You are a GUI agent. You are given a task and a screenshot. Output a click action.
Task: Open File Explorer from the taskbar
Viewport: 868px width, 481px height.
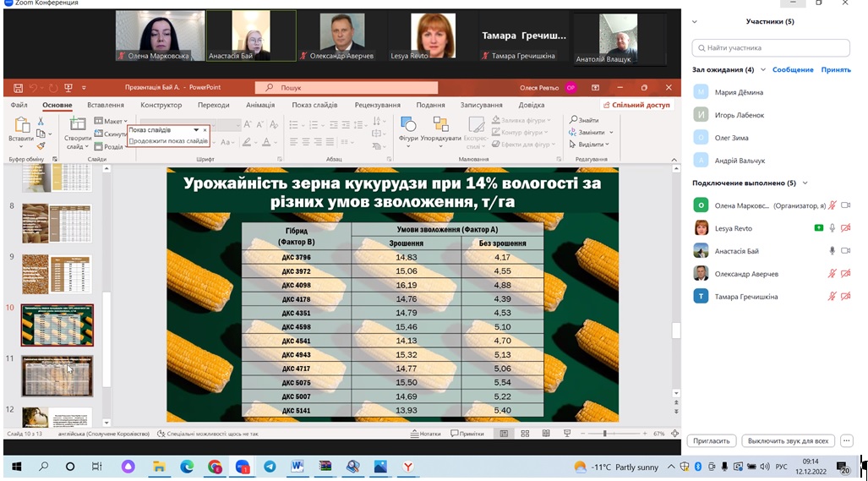[160, 467]
